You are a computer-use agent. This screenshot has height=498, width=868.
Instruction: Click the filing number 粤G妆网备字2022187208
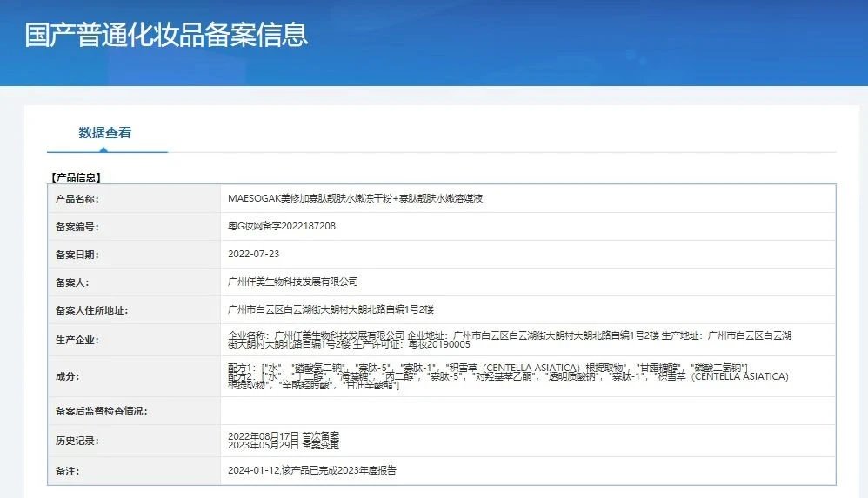281,226
